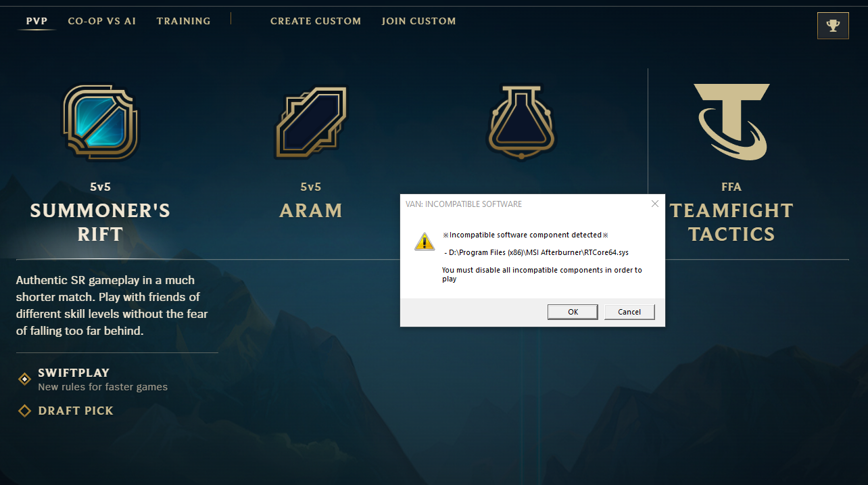Open the trophy icon button
The width and height of the screenshot is (868, 485).
pyautogui.click(x=833, y=26)
